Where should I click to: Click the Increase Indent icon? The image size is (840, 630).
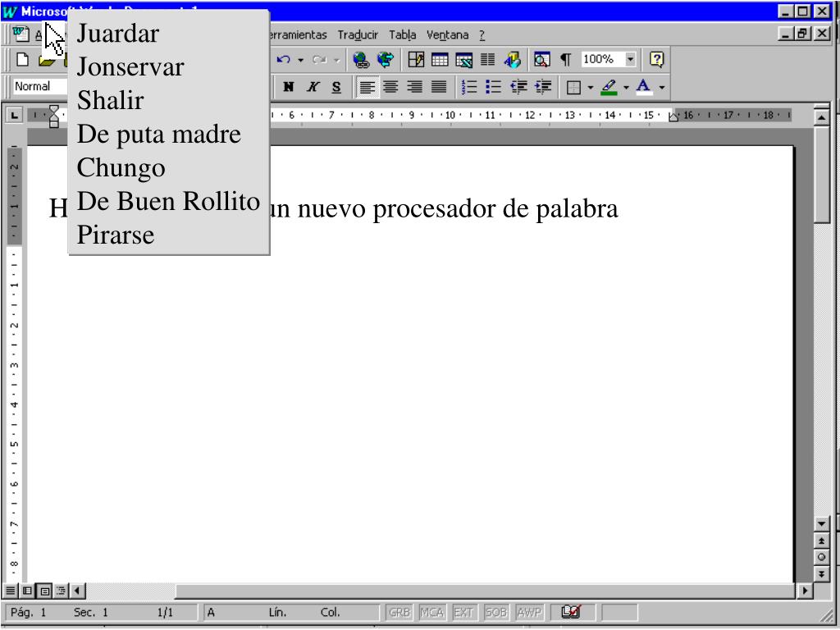(543, 87)
